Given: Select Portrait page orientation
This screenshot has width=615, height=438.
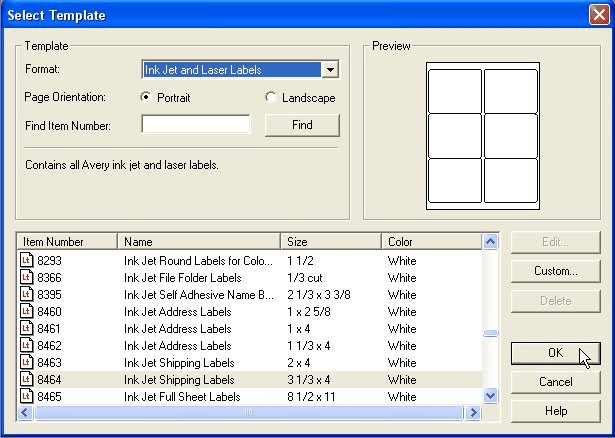Looking at the screenshot, I should pos(147,98).
